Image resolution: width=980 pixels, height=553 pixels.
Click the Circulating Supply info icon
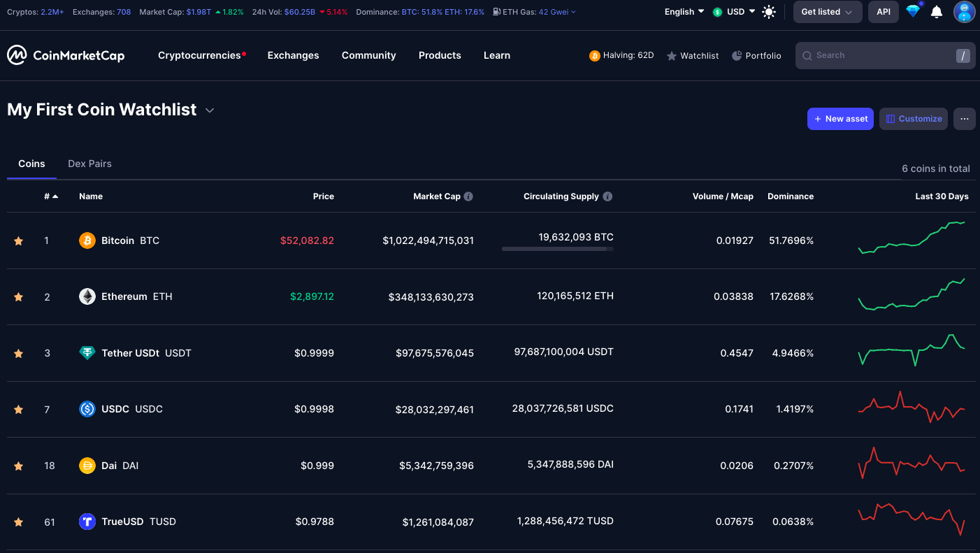click(607, 196)
